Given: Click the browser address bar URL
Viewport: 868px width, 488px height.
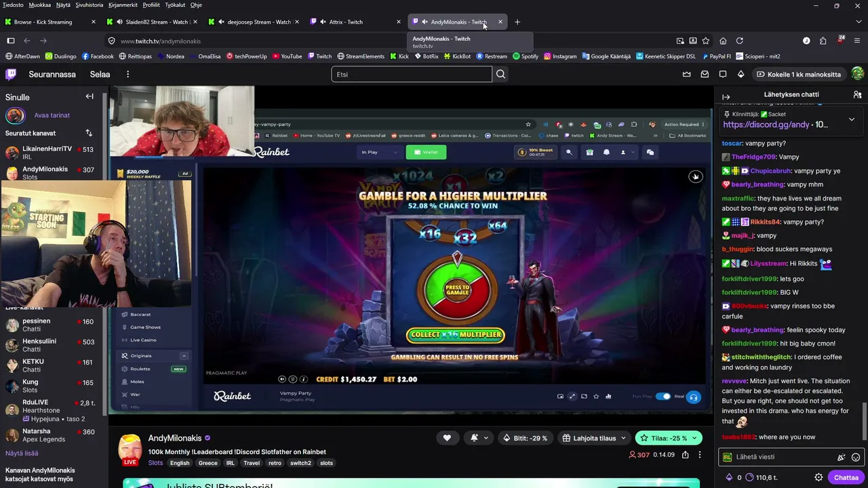Looking at the screenshot, I should tap(161, 41).
